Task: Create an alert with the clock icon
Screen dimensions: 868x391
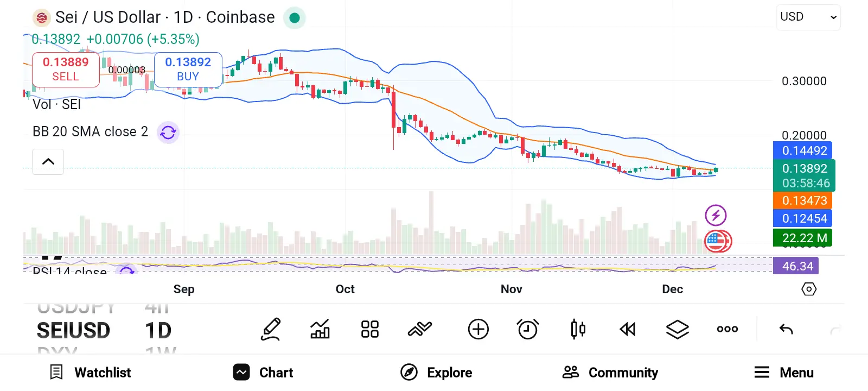Action: tap(528, 329)
